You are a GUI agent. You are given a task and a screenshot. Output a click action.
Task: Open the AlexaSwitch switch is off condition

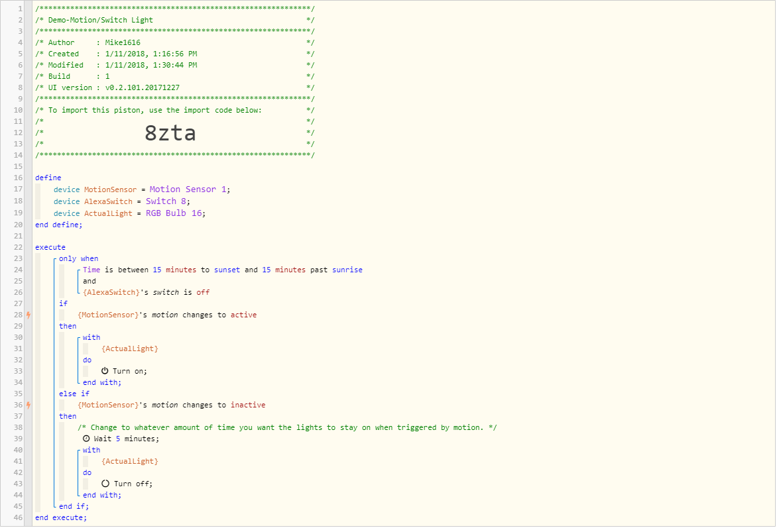click(147, 293)
